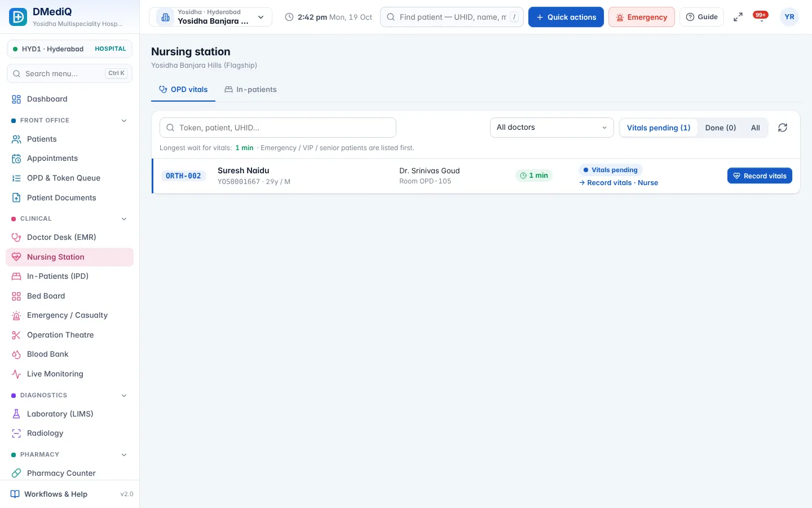This screenshot has width=812, height=508.
Task: Open OPD & Token Queue
Action: pyautogui.click(x=69, y=178)
